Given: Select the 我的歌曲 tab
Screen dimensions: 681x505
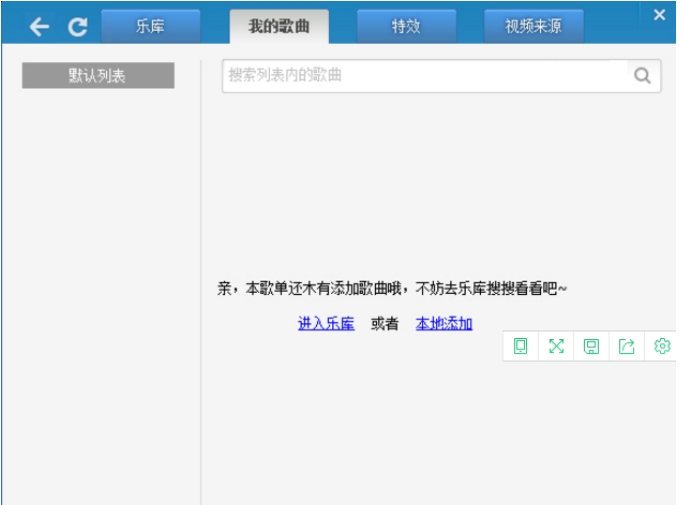Looking at the screenshot, I should (279, 26).
